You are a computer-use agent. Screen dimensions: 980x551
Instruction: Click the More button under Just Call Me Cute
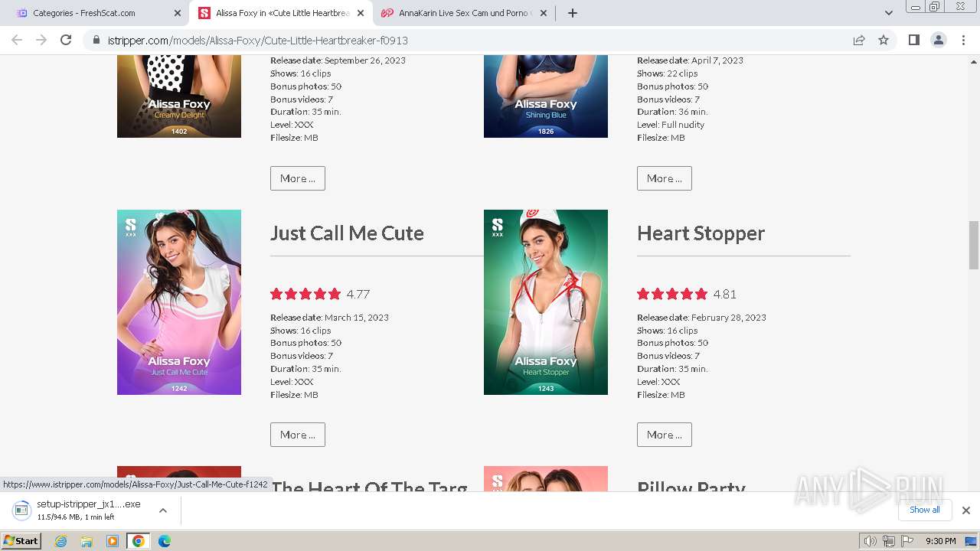coord(298,435)
